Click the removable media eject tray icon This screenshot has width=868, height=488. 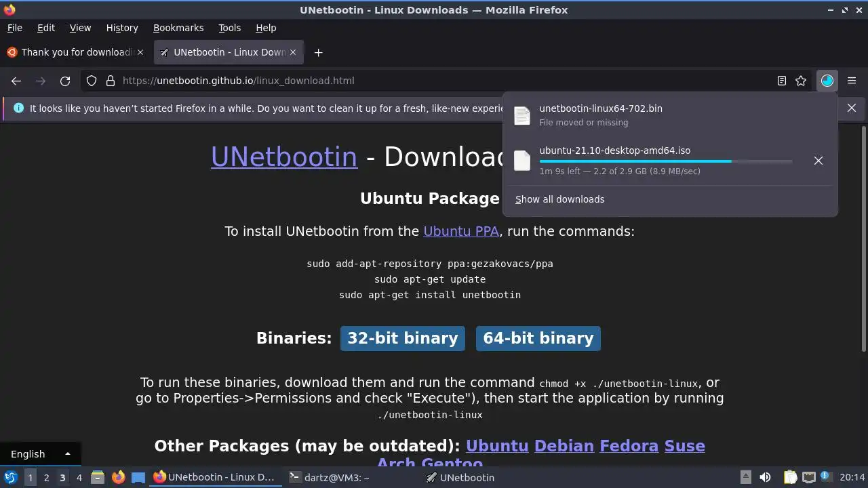(x=745, y=477)
